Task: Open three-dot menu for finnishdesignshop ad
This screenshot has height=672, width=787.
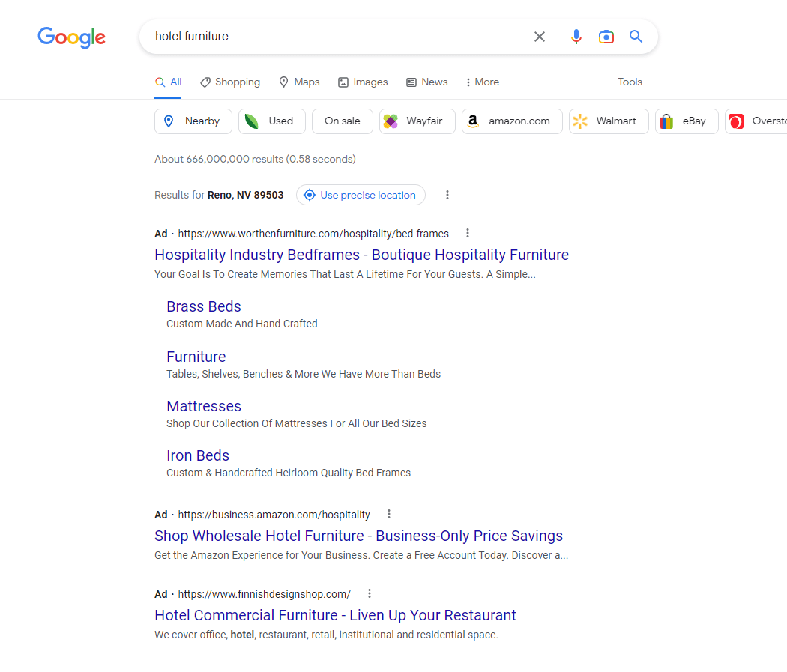Action: point(370,594)
